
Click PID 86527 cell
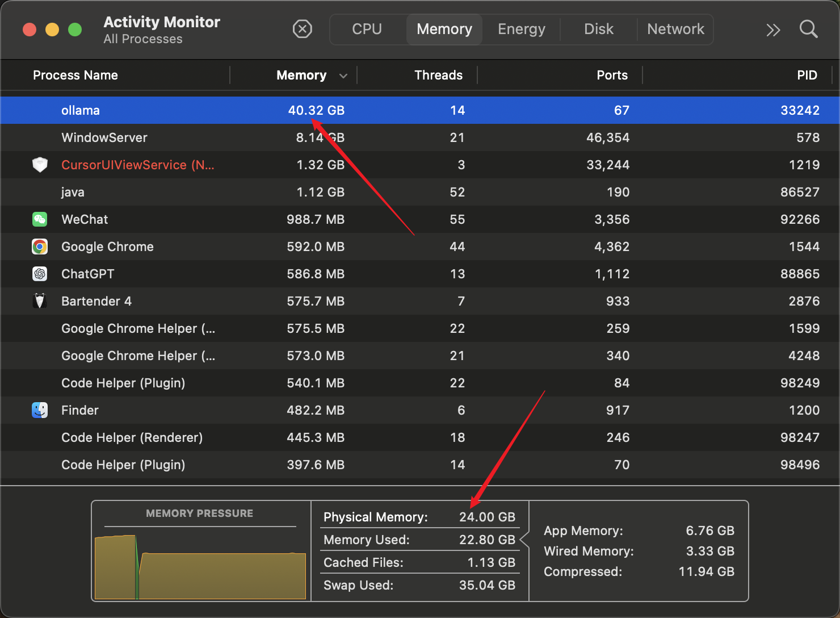tap(800, 192)
